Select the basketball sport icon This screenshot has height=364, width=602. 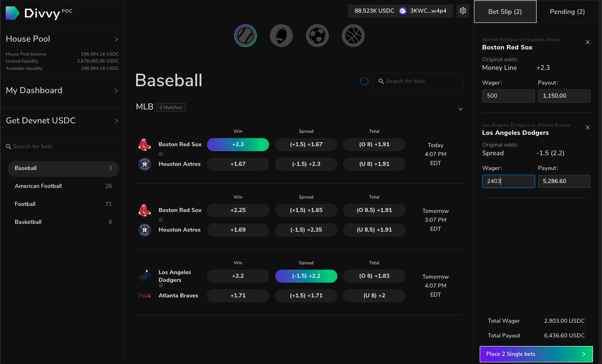click(353, 36)
